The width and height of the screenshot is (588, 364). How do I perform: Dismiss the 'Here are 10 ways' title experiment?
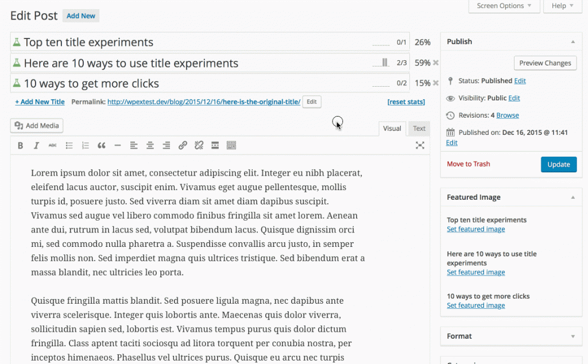[x=435, y=63]
